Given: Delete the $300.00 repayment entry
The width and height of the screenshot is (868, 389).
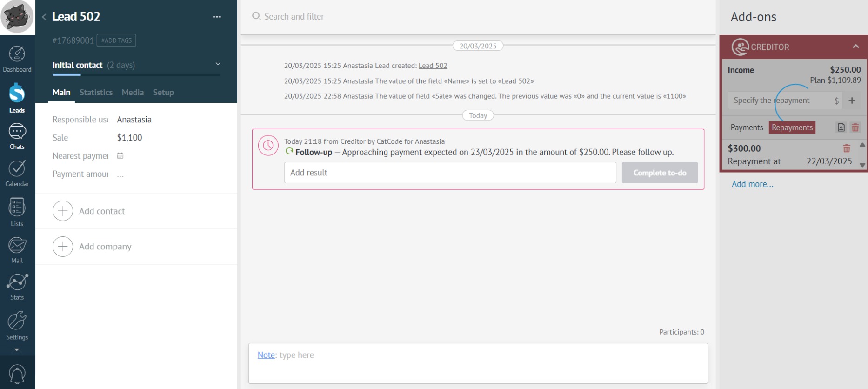Looking at the screenshot, I should click(x=847, y=148).
